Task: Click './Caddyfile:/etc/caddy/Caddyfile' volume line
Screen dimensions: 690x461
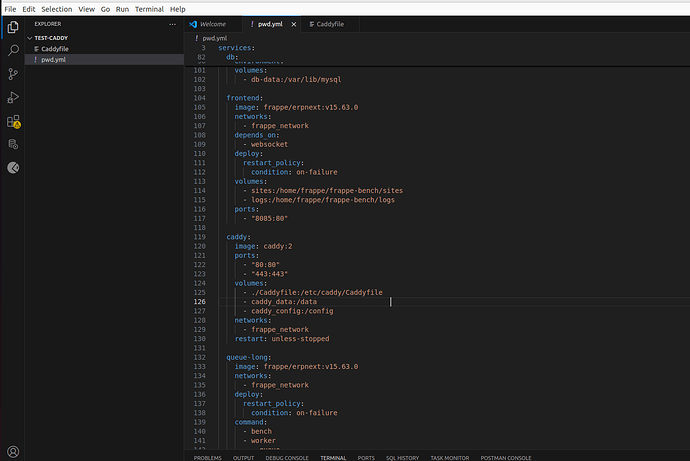Action: (x=317, y=293)
